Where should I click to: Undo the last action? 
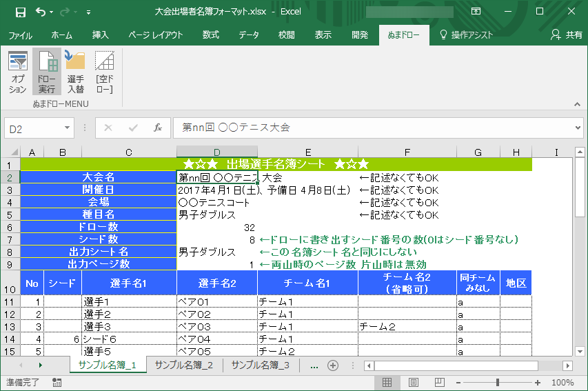41,12
